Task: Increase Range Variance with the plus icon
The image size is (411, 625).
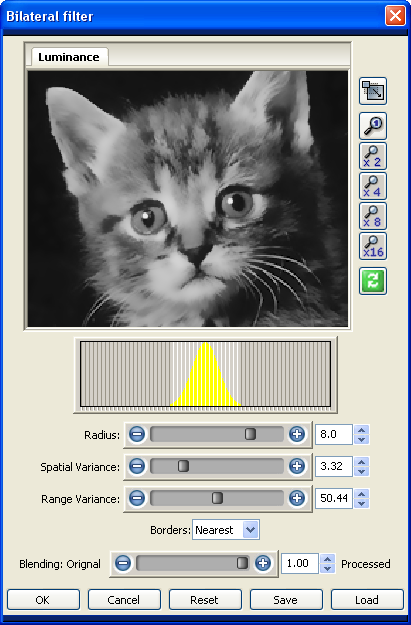Action: tap(297, 498)
